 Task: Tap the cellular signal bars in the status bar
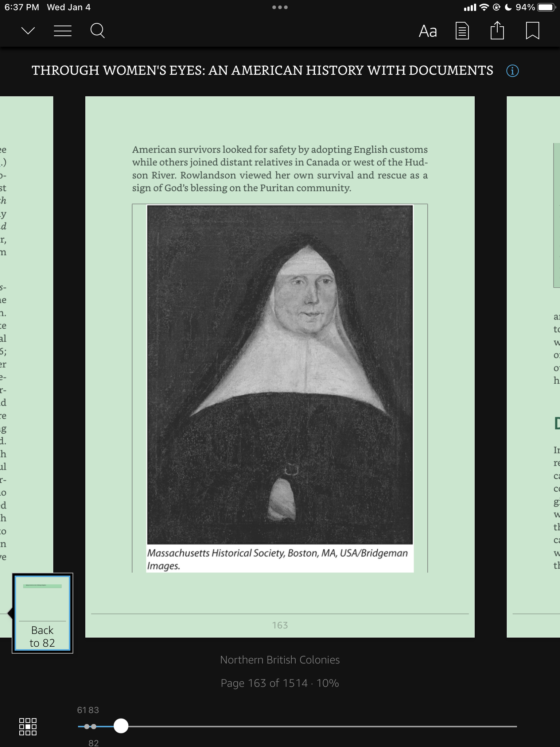470,8
